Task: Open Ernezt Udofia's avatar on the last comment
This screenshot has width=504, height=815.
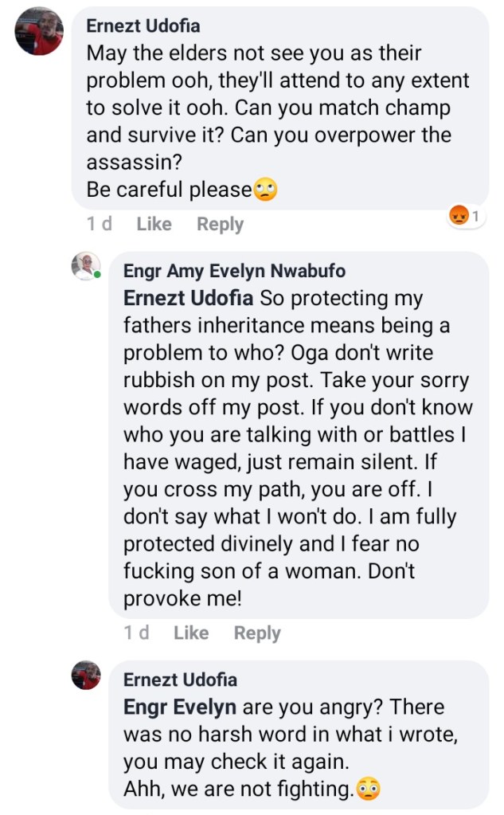Action: coord(86,675)
